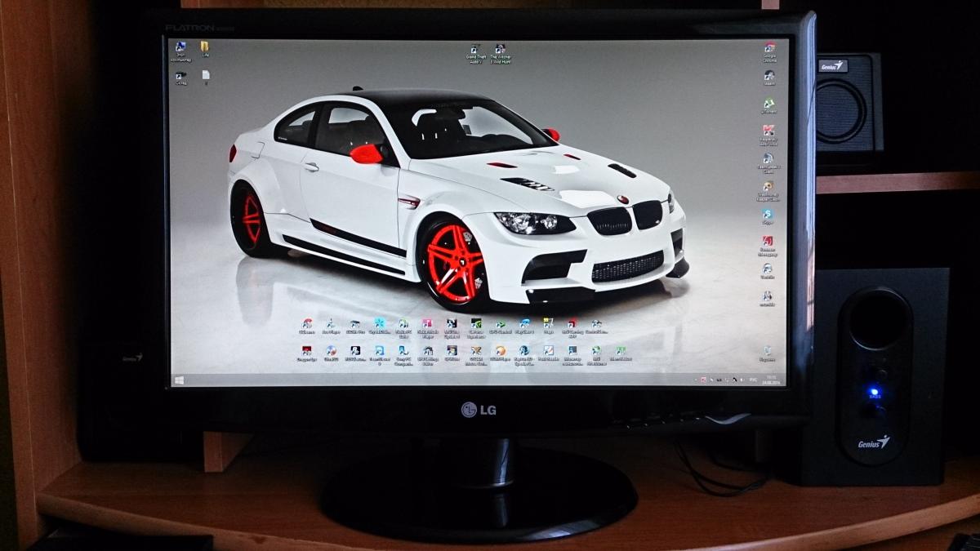The height and width of the screenshot is (551, 980).
Task: Open the Kaspersky antivirus shortcut
Action: point(768,132)
